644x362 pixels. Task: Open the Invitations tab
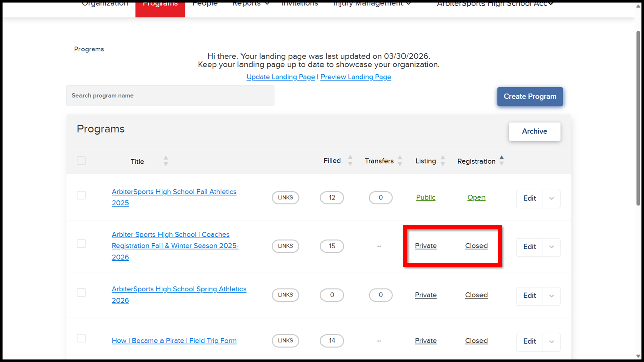coord(300,4)
